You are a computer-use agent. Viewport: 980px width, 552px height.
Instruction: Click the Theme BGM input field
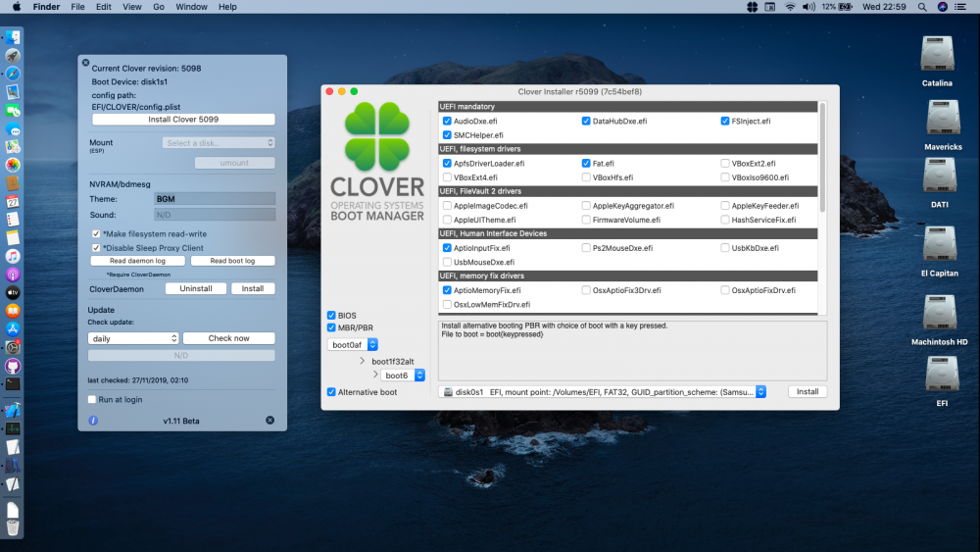pos(215,199)
